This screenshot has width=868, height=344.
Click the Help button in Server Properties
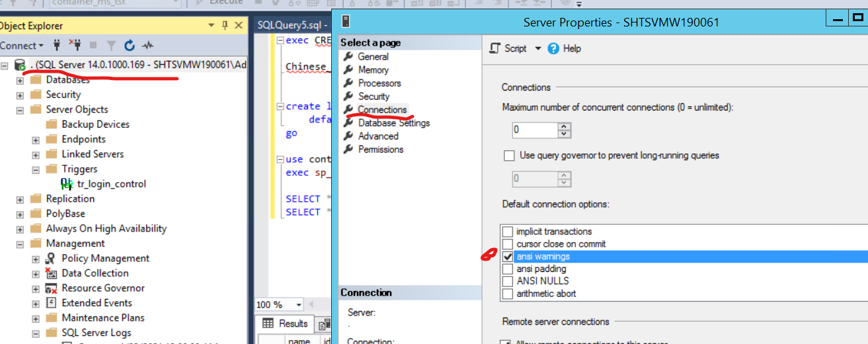[565, 48]
